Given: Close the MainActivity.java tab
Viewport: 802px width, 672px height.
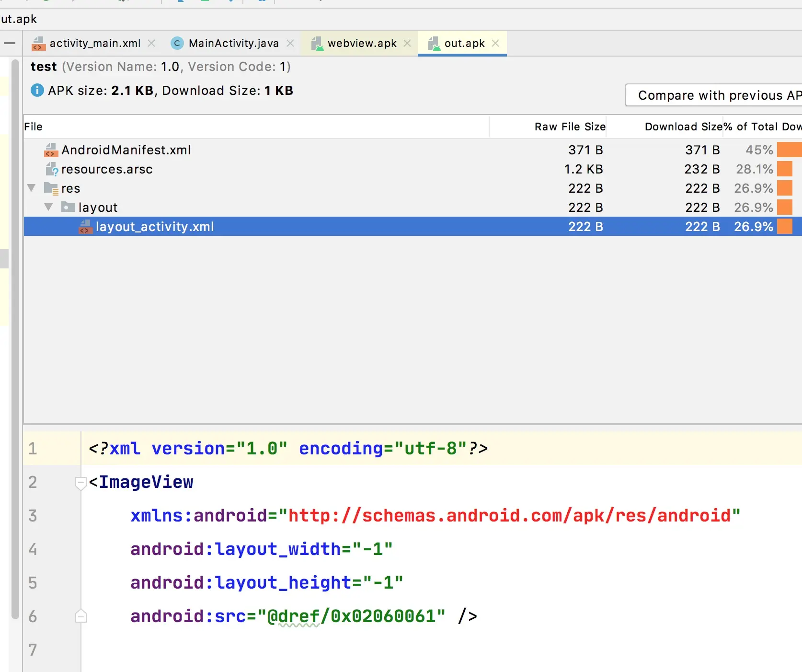Looking at the screenshot, I should 290,43.
